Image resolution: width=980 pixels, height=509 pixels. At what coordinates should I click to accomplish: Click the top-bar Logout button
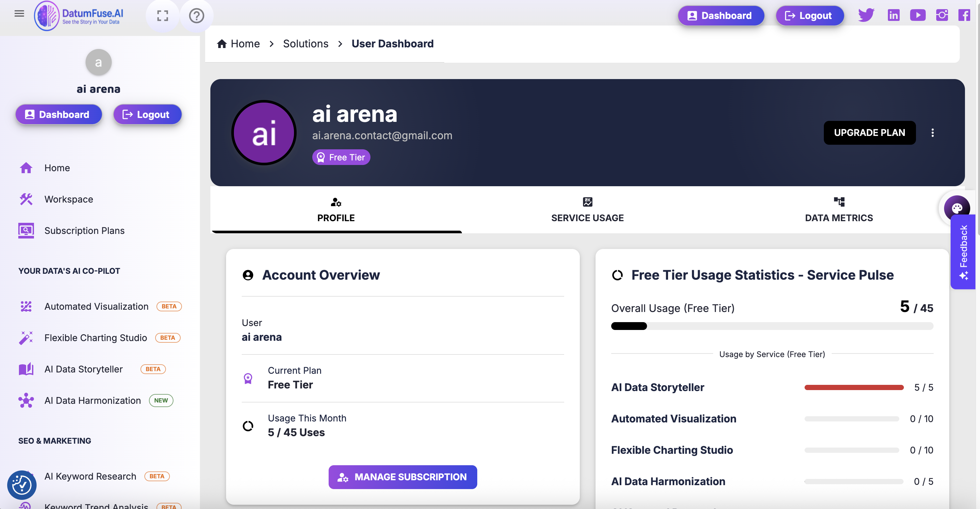click(x=809, y=16)
